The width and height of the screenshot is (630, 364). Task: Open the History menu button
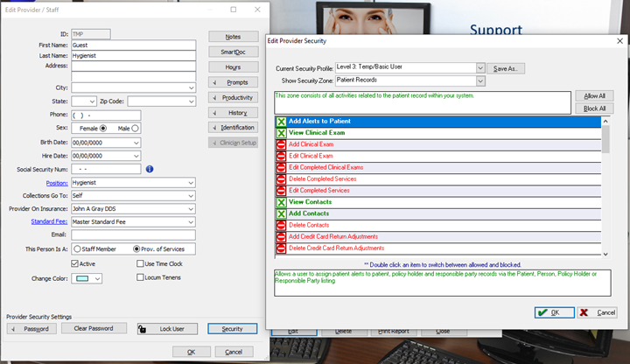point(233,113)
